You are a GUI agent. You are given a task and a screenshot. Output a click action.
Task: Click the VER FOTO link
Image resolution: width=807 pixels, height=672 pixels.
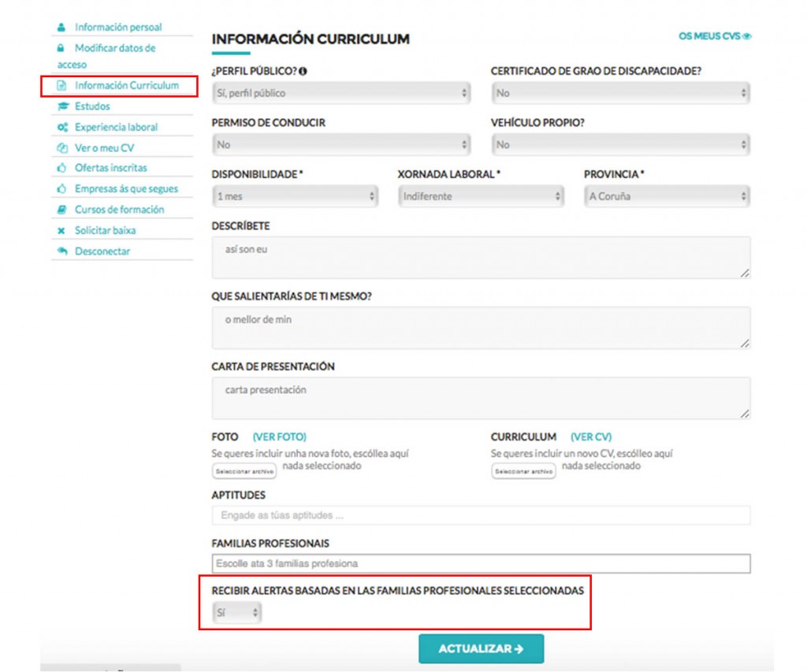point(280,437)
